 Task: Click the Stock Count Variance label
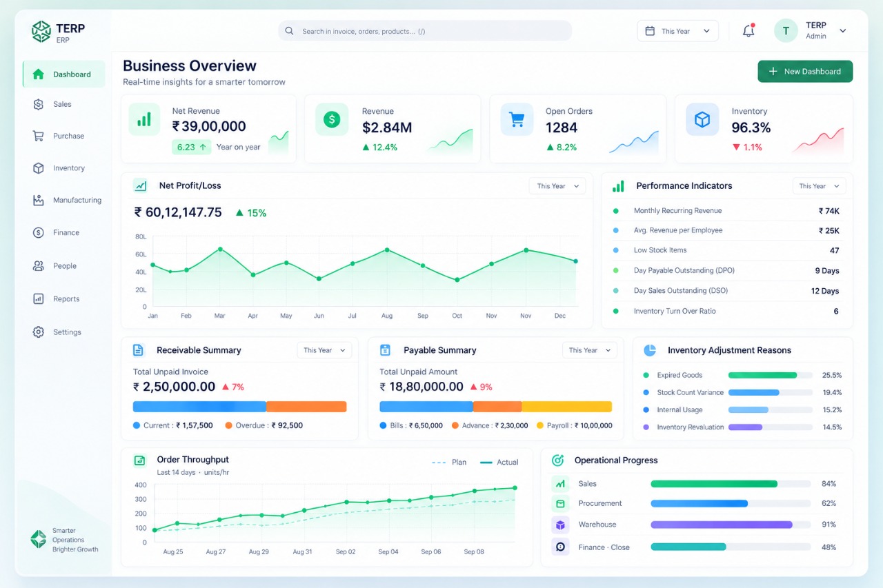click(x=690, y=393)
